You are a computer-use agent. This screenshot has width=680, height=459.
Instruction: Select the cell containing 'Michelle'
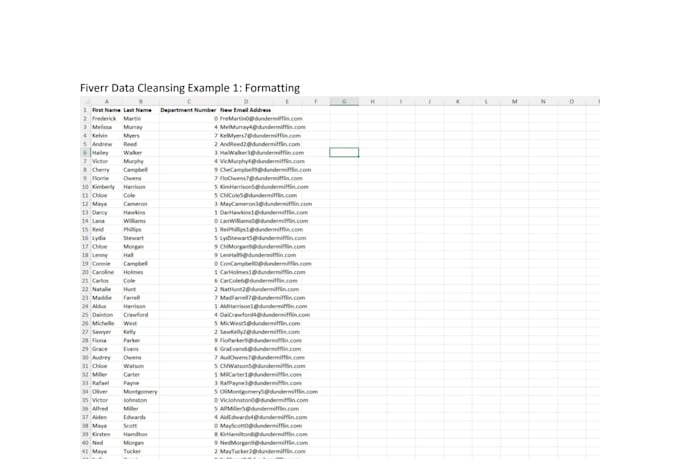(x=106, y=323)
